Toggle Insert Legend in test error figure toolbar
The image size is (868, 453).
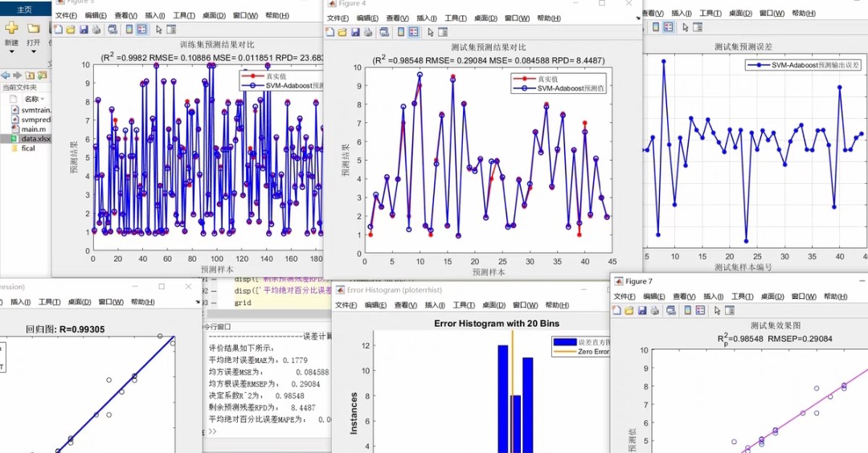click(x=669, y=27)
